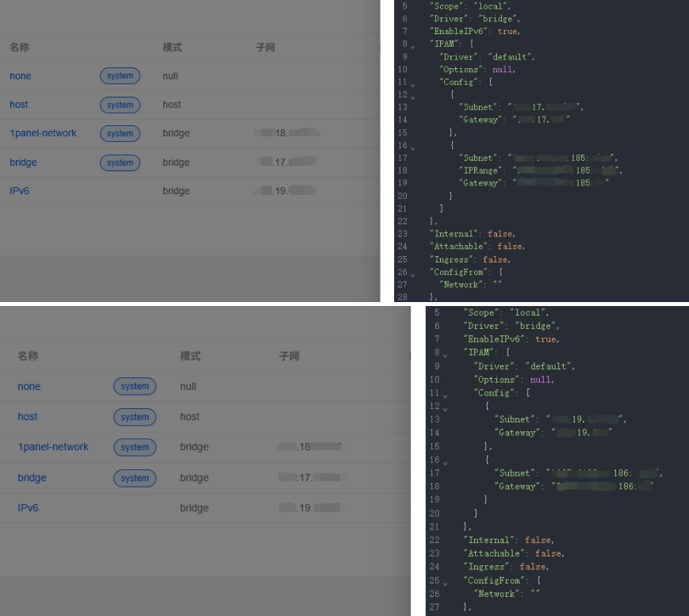Image resolution: width=689 pixels, height=616 pixels.
Task: Collapse line 12 object in lower JSON panel
Action: tap(445, 409)
